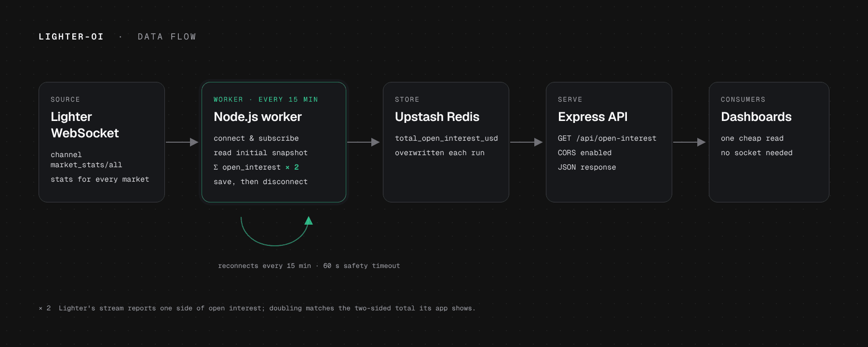Click the "GET /api/open-interest" endpoint text
Image resolution: width=868 pixels, height=347 pixels.
(607, 138)
